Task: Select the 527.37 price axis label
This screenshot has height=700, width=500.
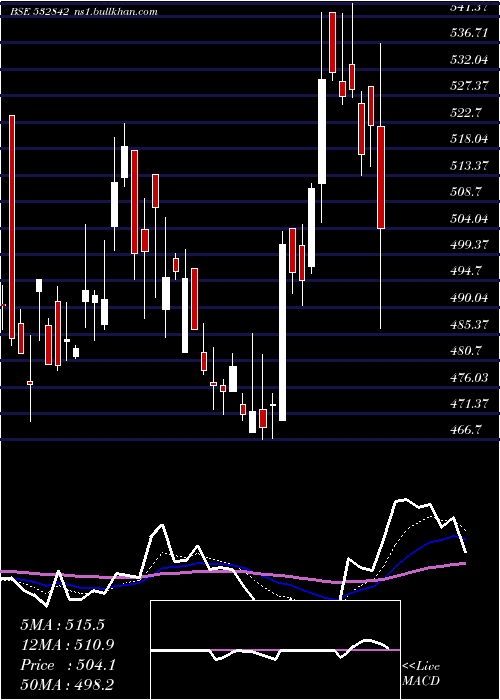Action: pyautogui.click(x=469, y=85)
